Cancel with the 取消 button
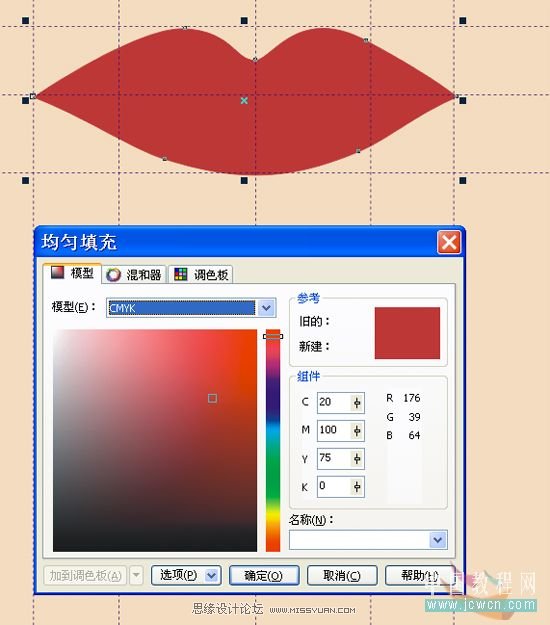Screen dimensions: 550x625 [342, 575]
